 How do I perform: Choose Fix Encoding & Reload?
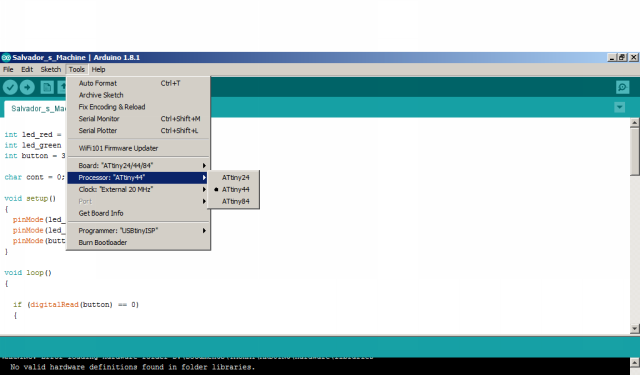point(138,107)
